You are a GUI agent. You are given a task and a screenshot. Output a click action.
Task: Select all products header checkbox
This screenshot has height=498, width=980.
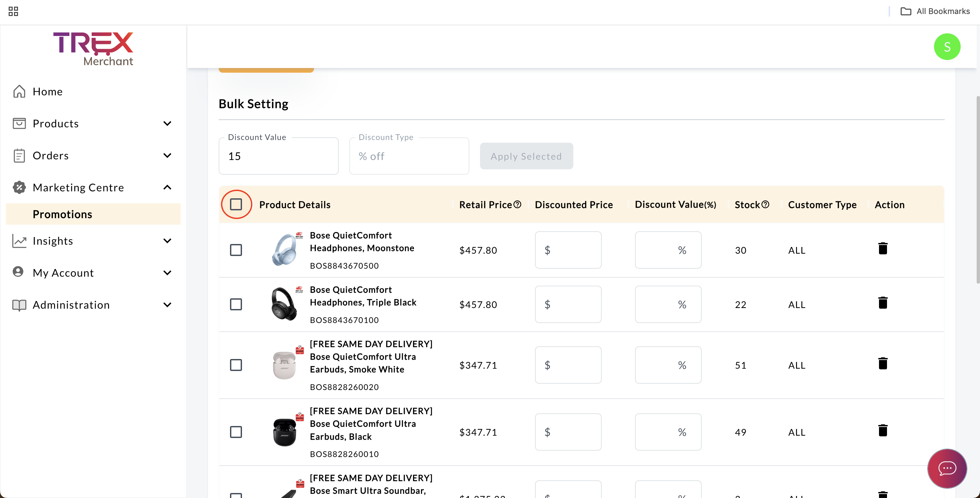(236, 204)
